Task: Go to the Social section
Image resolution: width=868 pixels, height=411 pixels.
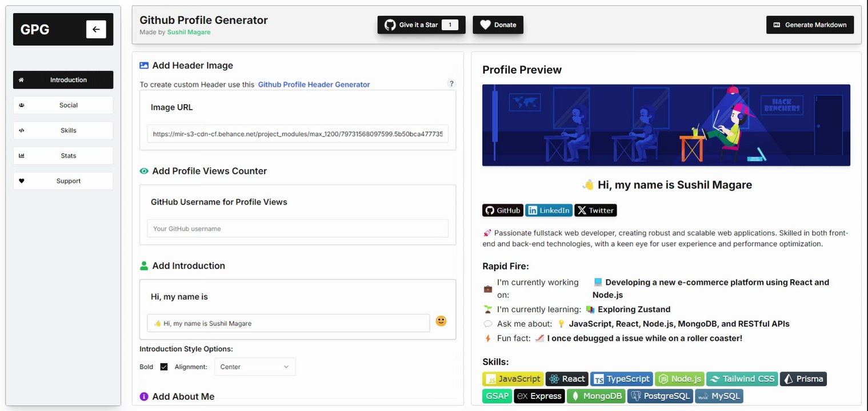Action: pyautogui.click(x=63, y=105)
